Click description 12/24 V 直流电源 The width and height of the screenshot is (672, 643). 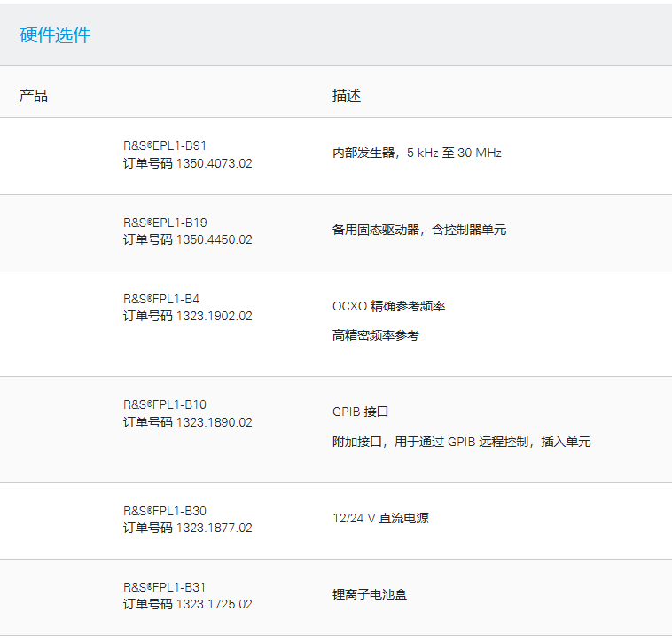pos(380,518)
